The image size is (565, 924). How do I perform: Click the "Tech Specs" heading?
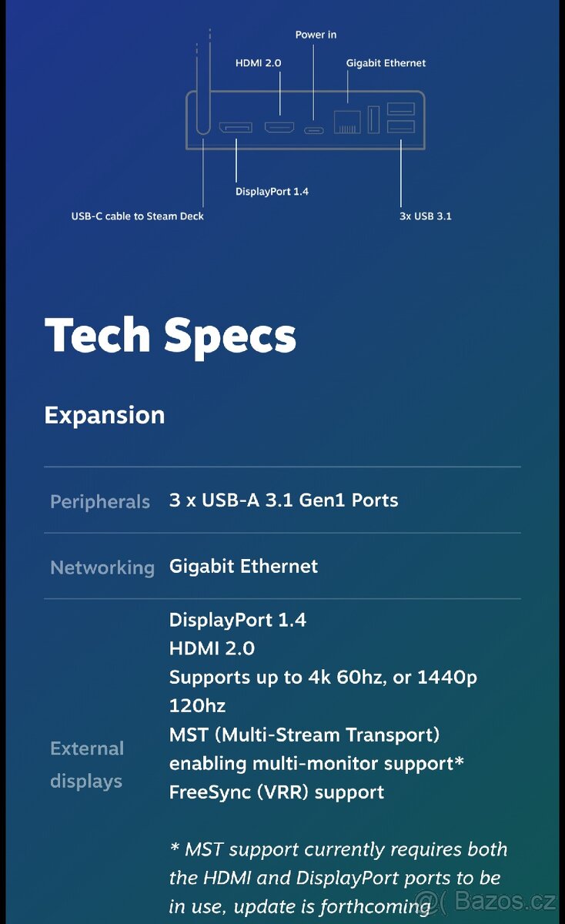[x=170, y=335]
